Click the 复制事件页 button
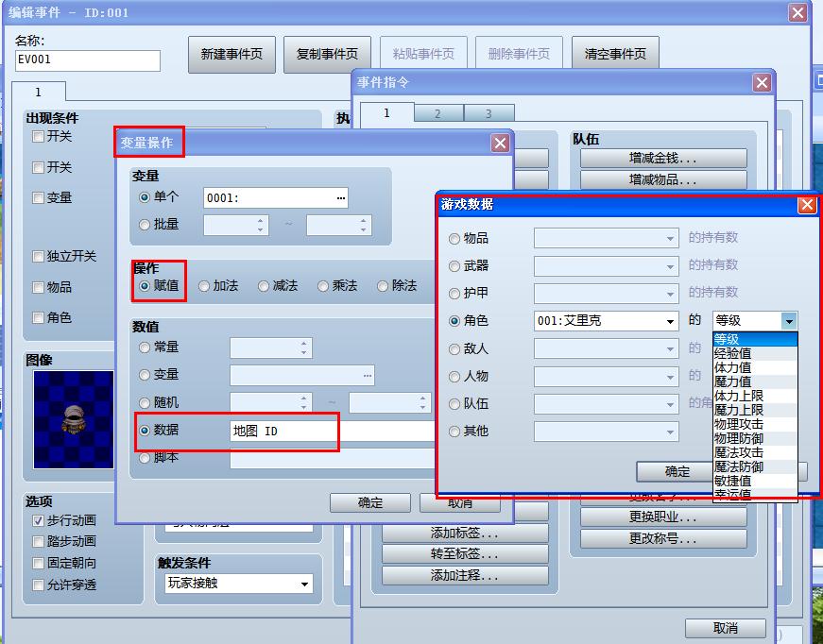The width and height of the screenshot is (823, 644). [x=327, y=54]
